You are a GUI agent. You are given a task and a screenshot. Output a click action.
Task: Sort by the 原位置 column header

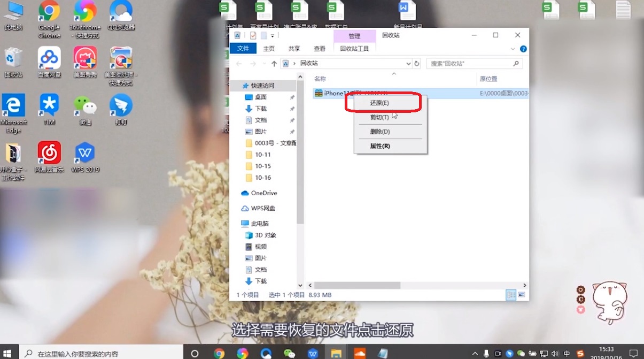[488, 79]
